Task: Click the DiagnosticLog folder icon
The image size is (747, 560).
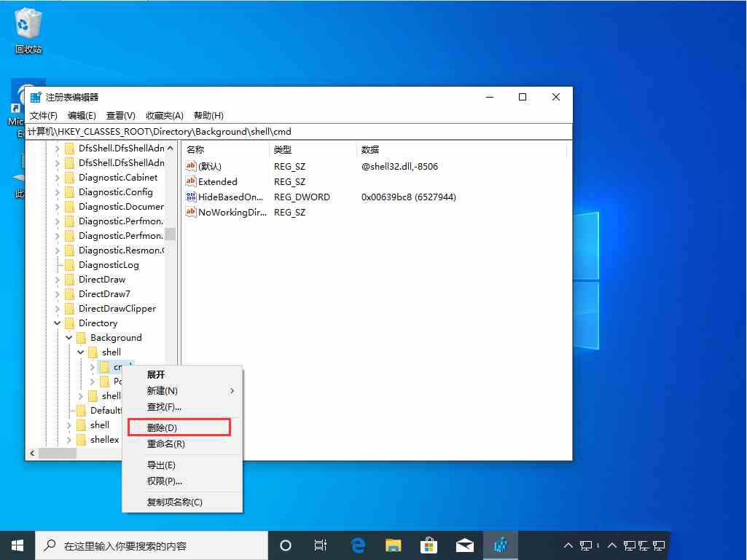Action: 69,265
